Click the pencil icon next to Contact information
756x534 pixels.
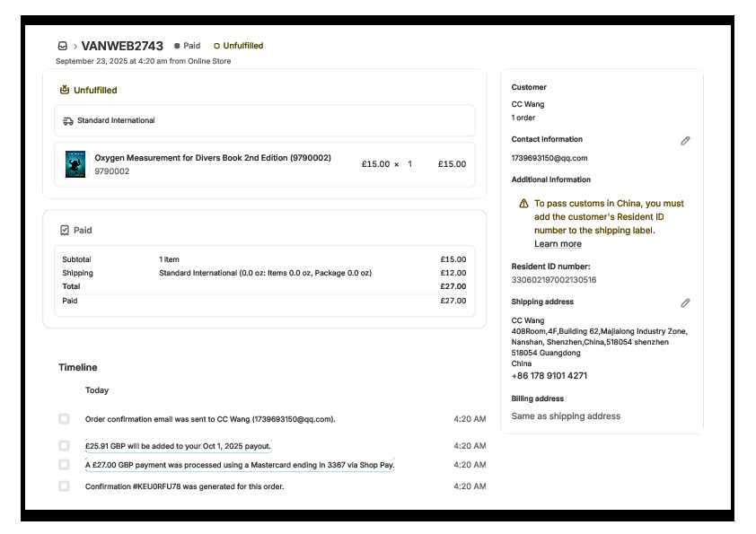click(685, 141)
